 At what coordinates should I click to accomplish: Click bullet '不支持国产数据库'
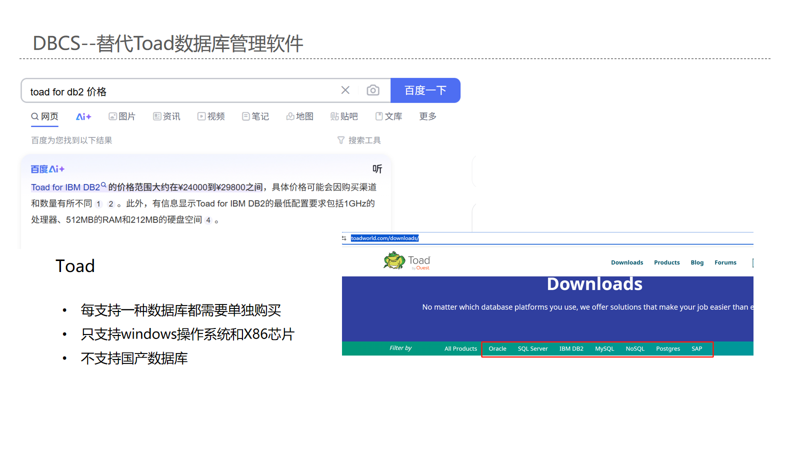[x=134, y=358]
